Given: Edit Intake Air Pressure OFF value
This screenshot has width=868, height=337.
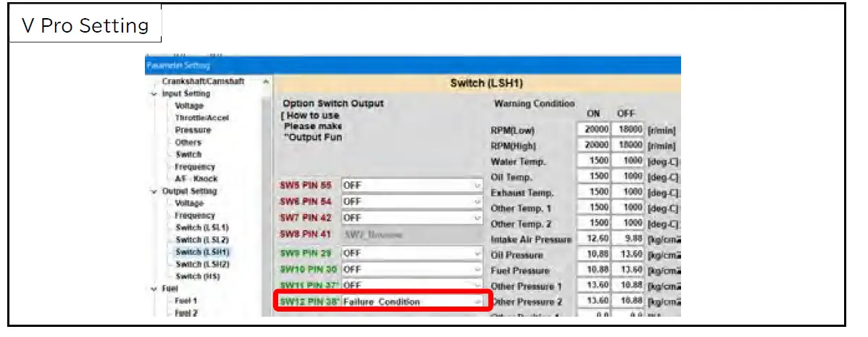Looking at the screenshot, I should (629, 239).
